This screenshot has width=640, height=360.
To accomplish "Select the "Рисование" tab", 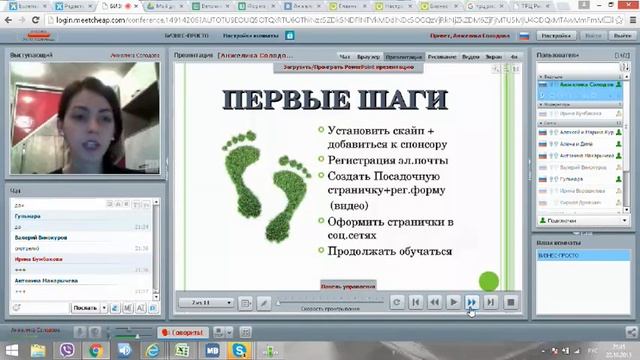I will (442, 57).
